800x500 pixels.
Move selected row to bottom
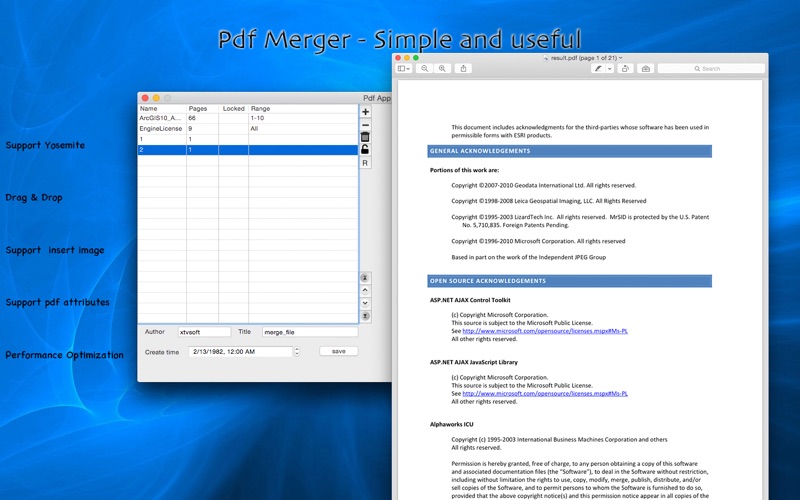point(365,316)
